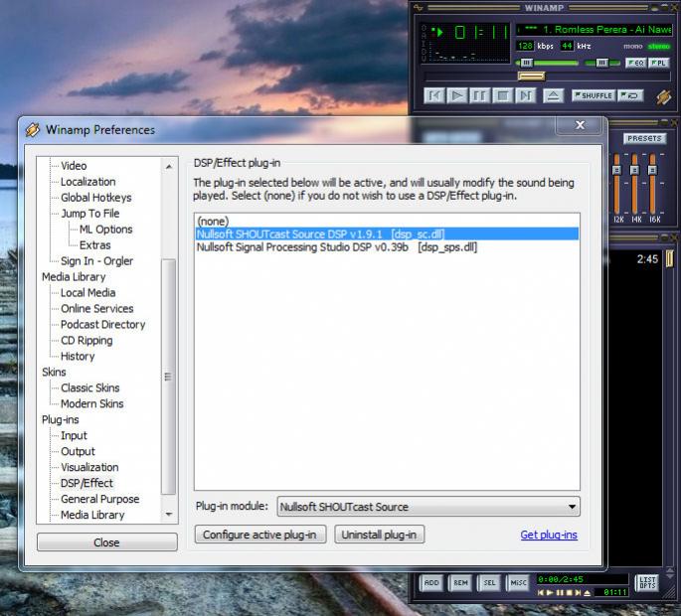Click the playlist editor scrollbar handle
Image resolution: width=681 pixels, height=616 pixels.
[x=669, y=258]
